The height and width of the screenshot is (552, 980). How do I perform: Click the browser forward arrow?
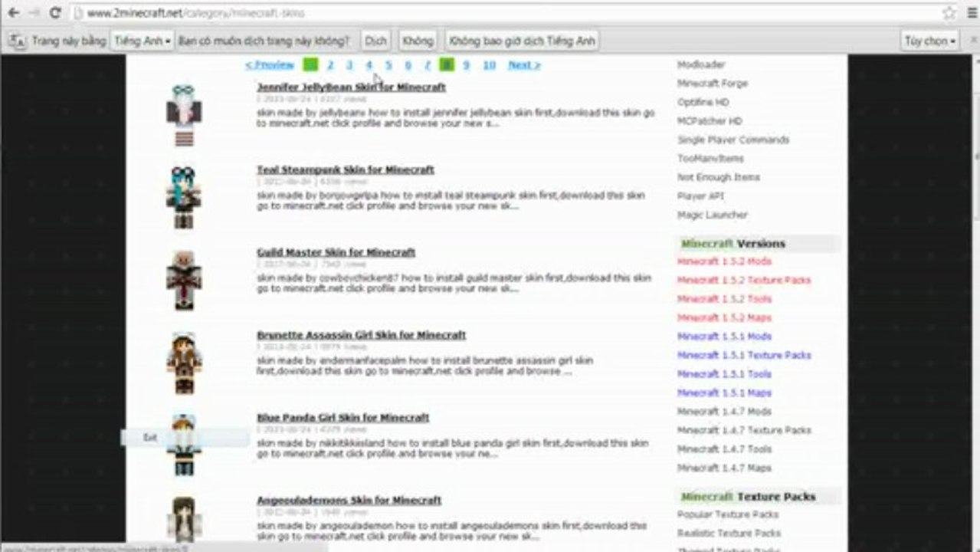34,13
